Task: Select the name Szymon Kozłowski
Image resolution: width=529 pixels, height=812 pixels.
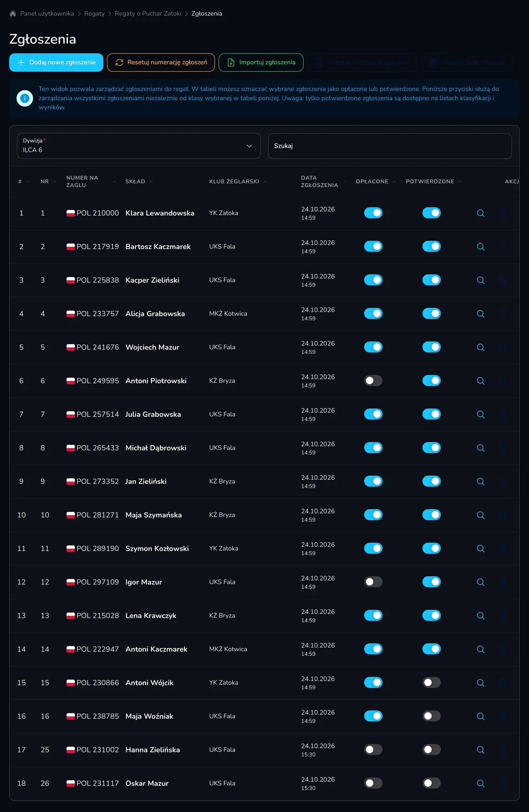Action: (x=157, y=549)
